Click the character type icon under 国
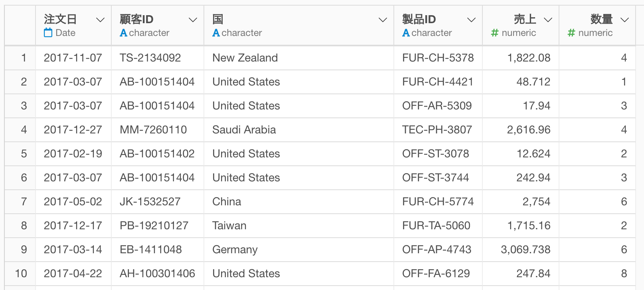 point(216,33)
